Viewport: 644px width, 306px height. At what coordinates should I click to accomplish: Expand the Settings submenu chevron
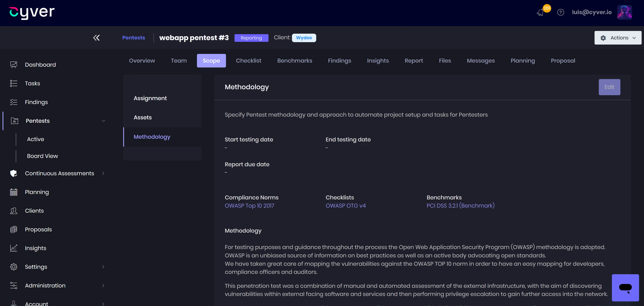(x=103, y=267)
